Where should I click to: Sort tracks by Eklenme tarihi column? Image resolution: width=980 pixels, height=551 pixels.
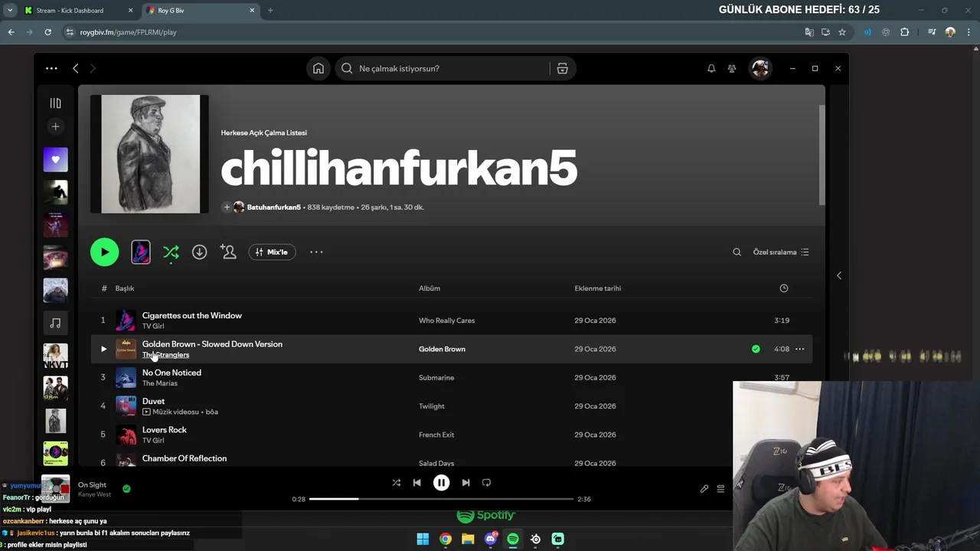tap(598, 289)
